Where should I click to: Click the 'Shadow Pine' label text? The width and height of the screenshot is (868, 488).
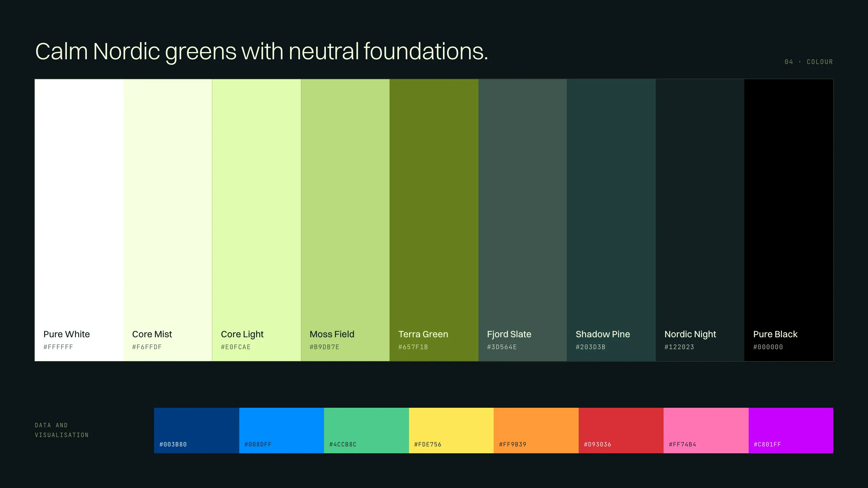pos(603,334)
